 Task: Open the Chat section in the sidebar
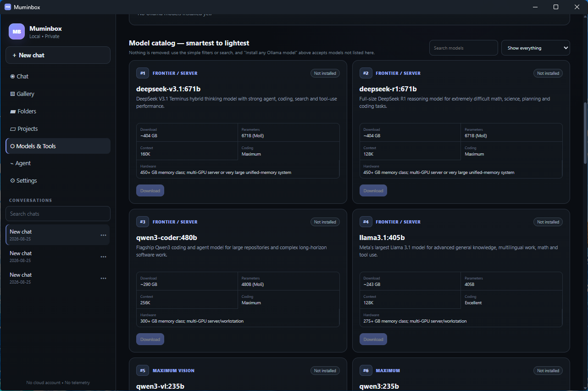(x=58, y=77)
